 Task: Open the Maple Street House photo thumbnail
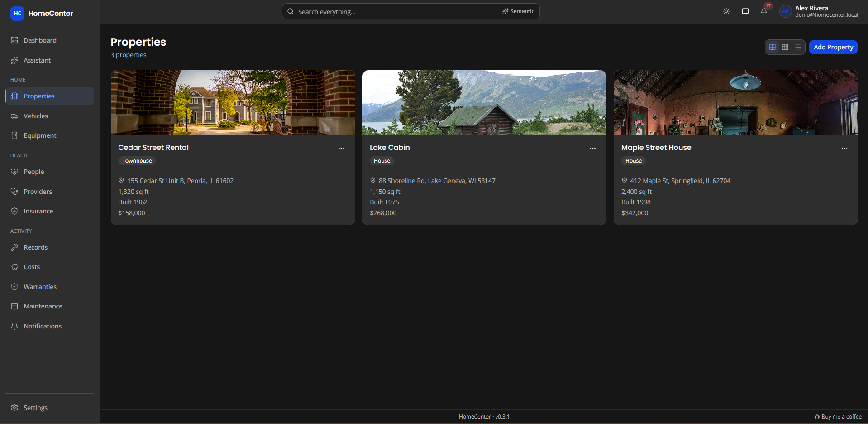tap(736, 102)
